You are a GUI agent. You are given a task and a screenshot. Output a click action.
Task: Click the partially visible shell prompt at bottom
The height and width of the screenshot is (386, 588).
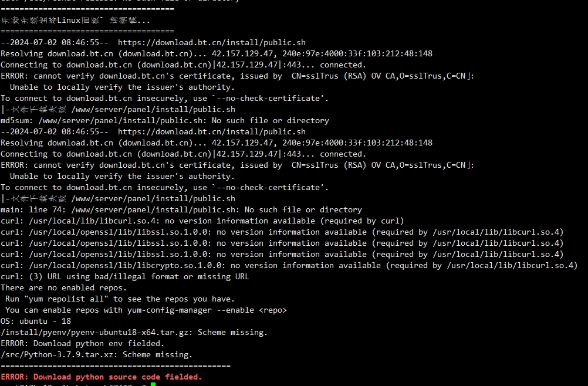pyautogui.click(x=75, y=384)
